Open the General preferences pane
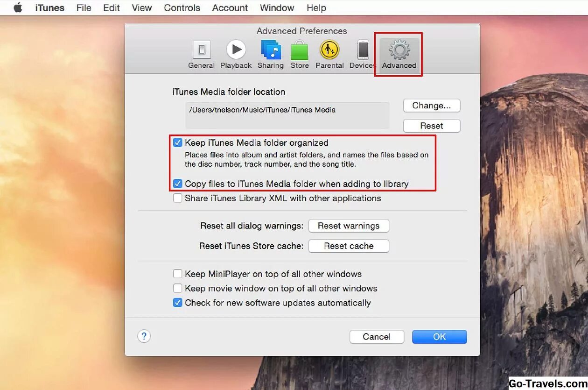588x390 pixels. [202, 55]
